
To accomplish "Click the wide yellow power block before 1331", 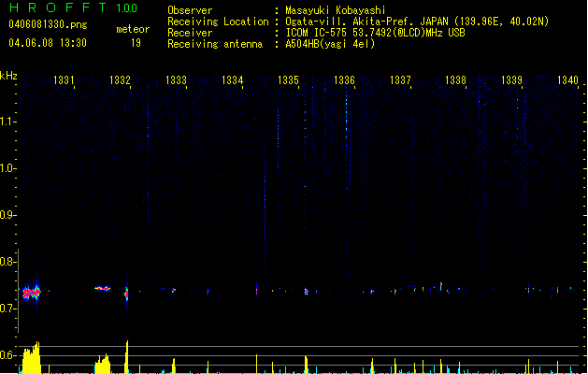I will [32, 357].
